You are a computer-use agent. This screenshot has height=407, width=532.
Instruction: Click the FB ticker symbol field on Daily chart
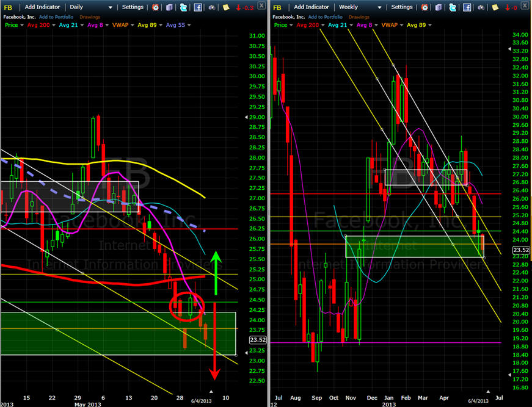[9, 7]
